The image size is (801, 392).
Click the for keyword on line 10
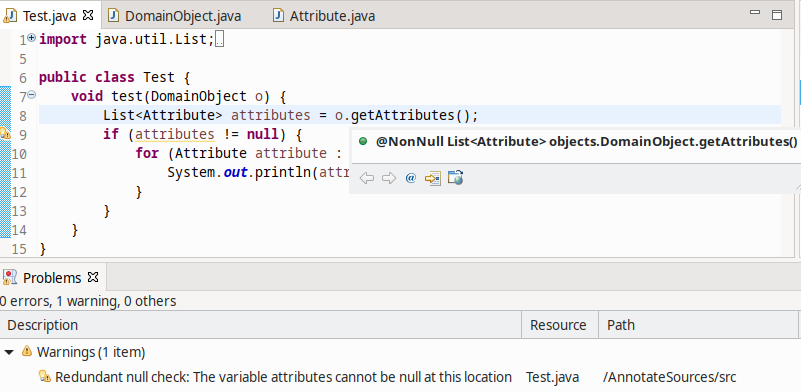pyautogui.click(x=147, y=153)
